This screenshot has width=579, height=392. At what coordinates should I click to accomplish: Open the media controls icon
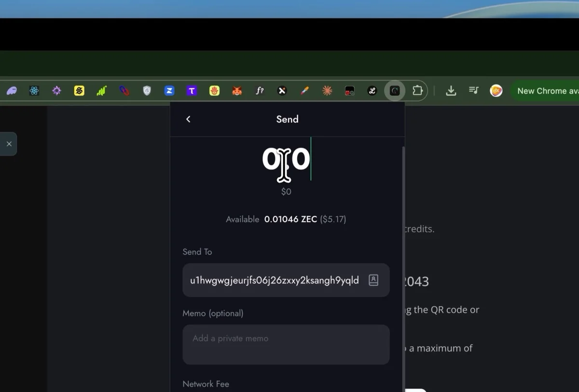click(474, 91)
